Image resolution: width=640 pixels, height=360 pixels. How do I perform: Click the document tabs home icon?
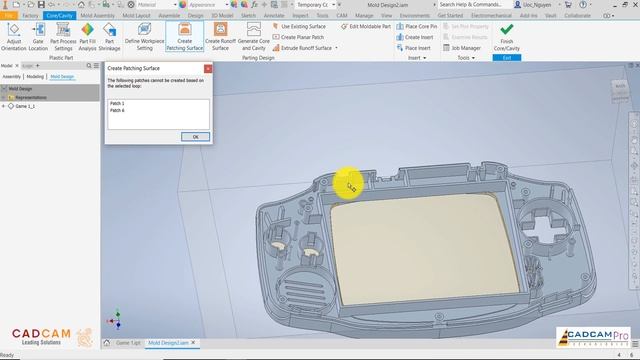click(107, 343)
